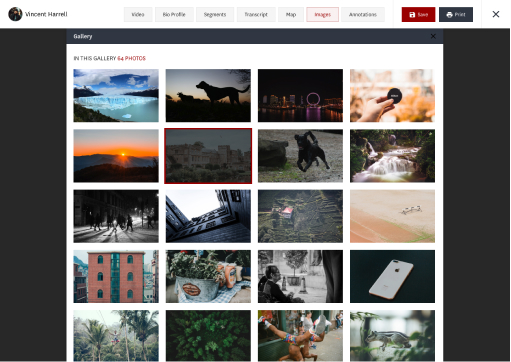Open the dog silhouette sunset photo
This screenshot has height=362, width=511.
[208, 95]
